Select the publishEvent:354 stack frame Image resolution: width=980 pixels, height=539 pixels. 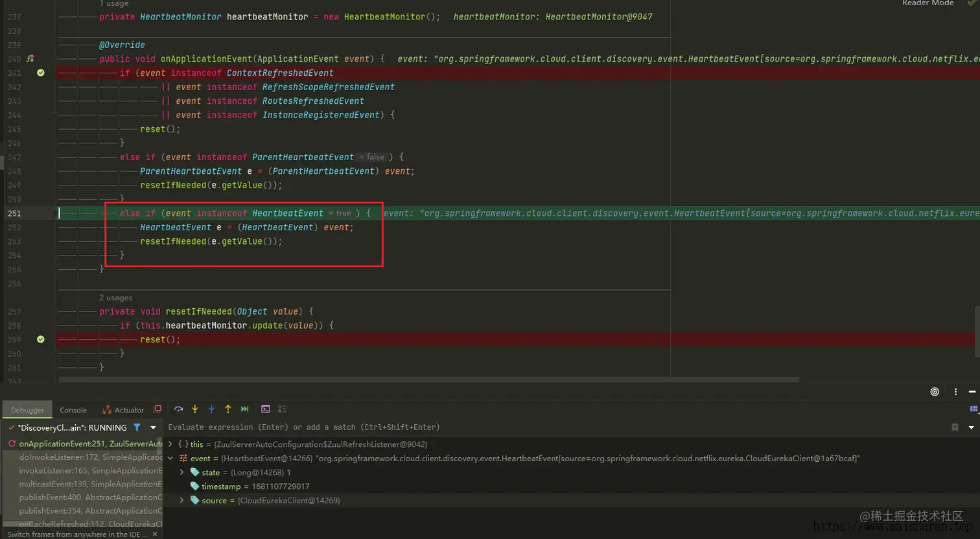click(x=82, y=510)
